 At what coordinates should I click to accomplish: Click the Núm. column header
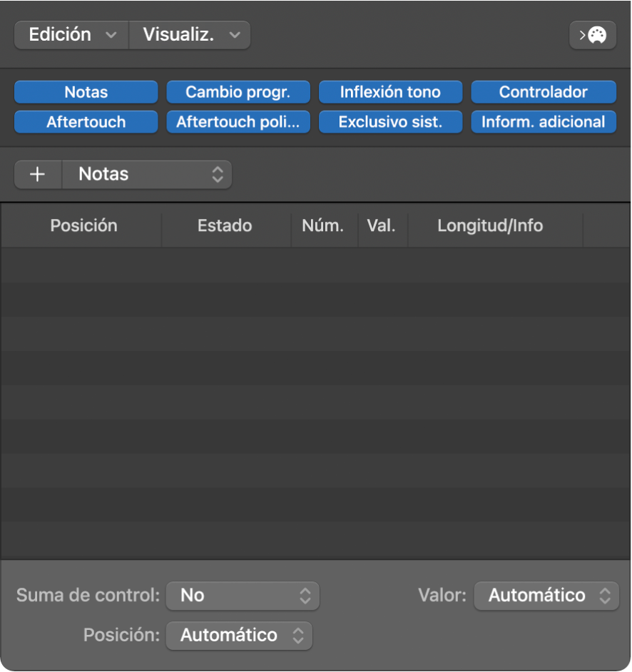pyautogui.click(x=323, y=226)
